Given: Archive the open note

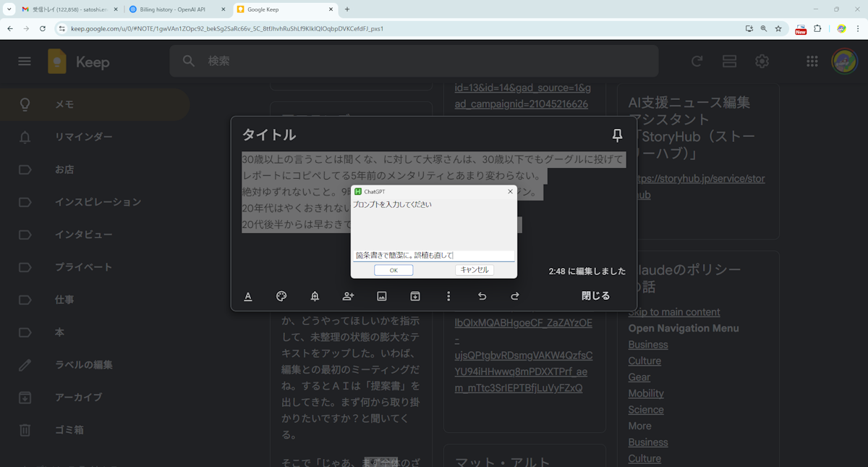Looking at the screenshot, I should (415, 296).
